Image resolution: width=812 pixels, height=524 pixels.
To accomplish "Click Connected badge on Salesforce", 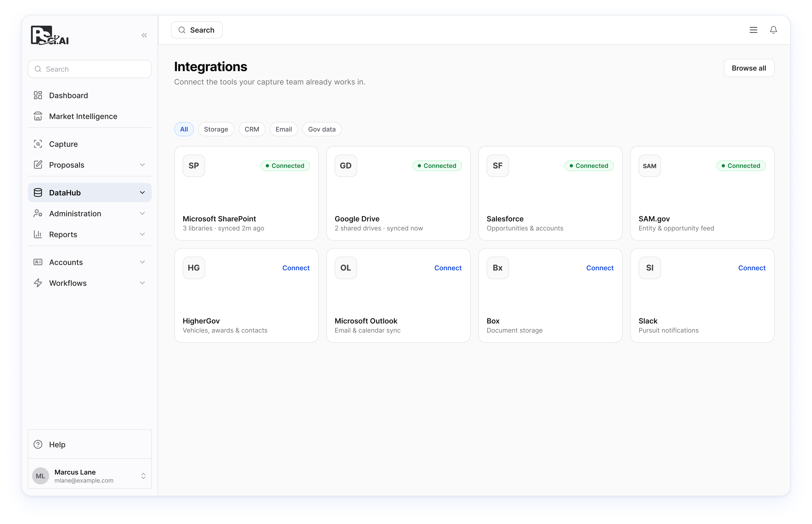I will pyautogui.click(x=589, y=166).
